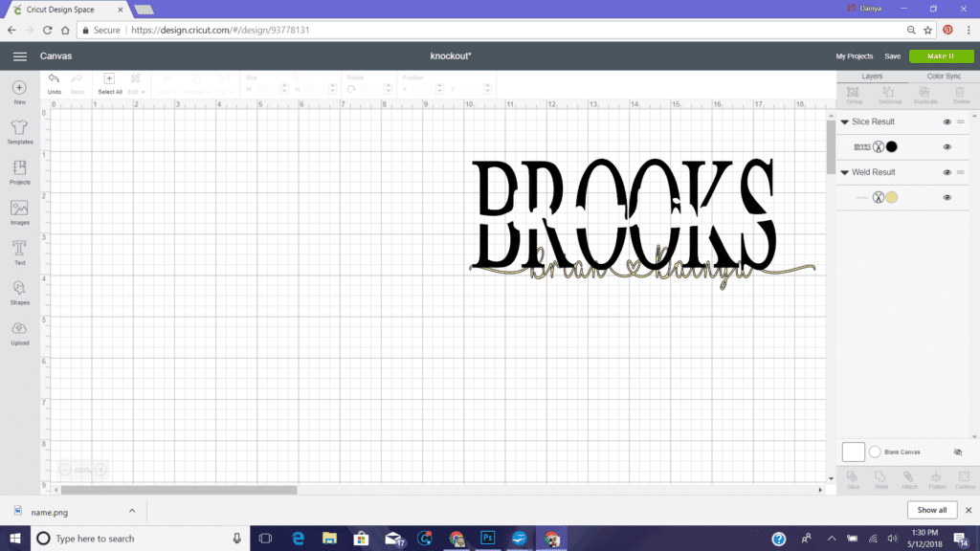Bookmark this page with the star icon
The width and height of the screenshot is (980, 551).
pos(928,30)
